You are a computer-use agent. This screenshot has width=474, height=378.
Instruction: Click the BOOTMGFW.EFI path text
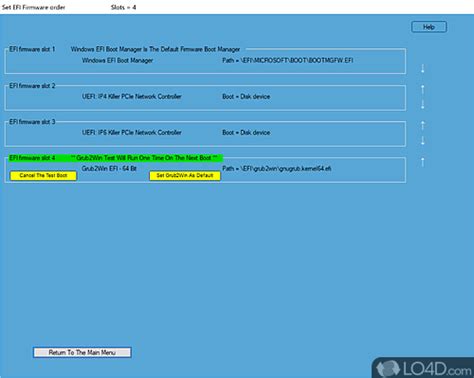point(288,60)
